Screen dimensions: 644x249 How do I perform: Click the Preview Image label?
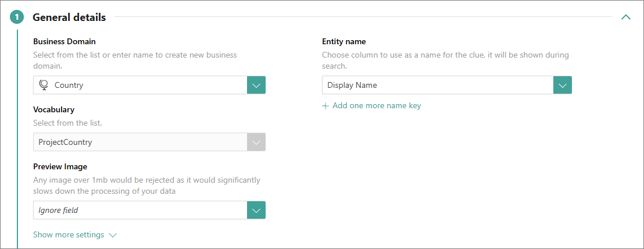pos(60,166)
